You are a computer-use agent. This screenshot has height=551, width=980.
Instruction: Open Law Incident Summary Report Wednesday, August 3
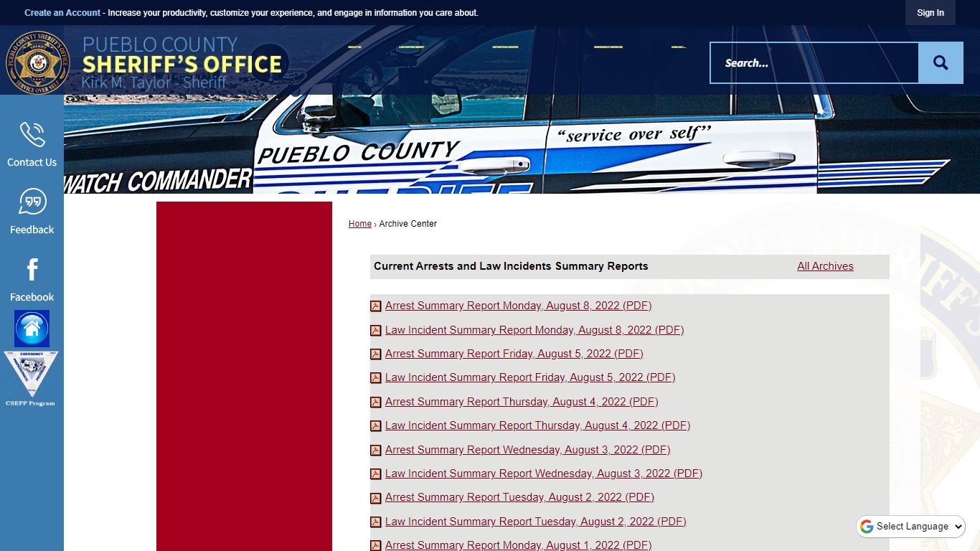544,474
